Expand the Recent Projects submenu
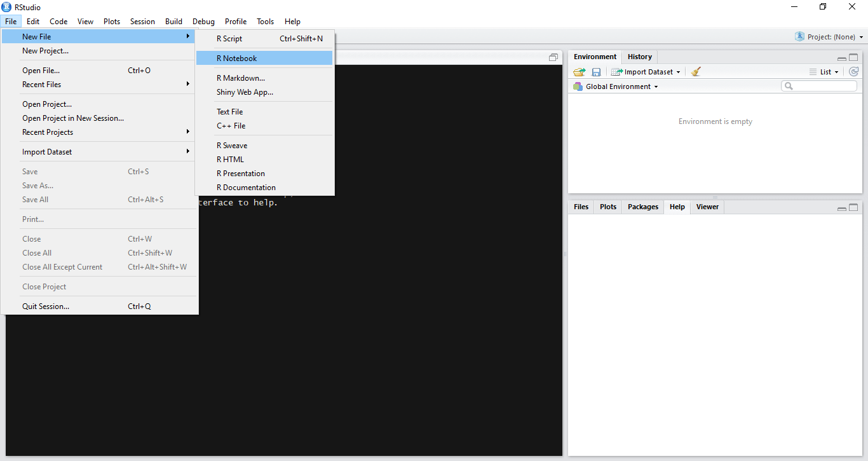This screenshot has width=868, height=461. [x=100, y=132]
